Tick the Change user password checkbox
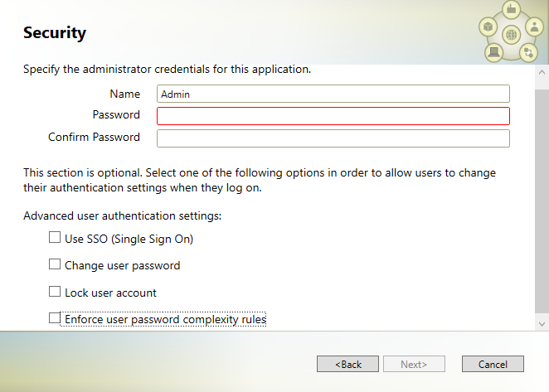 55,264
